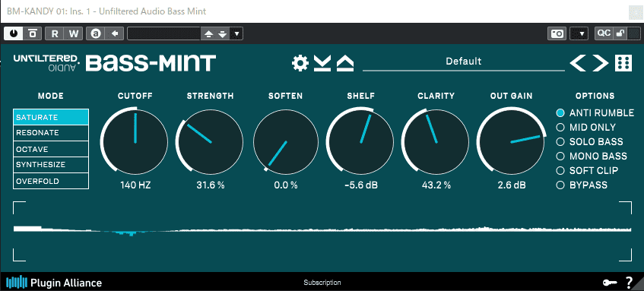The width and height of the screenshot is (644, 291).
Task: Open license key icon
Action: pyautogui.click(x=609, y=283)
